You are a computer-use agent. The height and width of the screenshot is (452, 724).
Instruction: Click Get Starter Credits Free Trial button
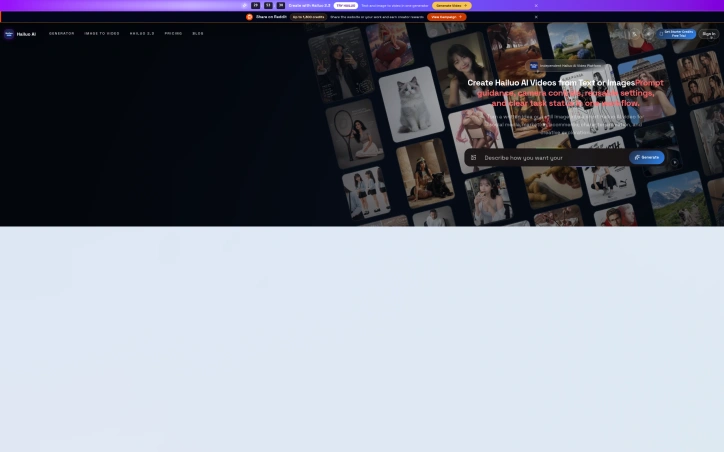[x=676, y=34]
